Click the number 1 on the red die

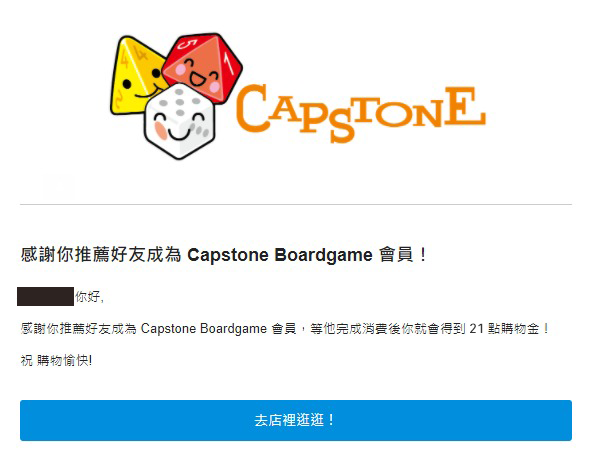228,61
